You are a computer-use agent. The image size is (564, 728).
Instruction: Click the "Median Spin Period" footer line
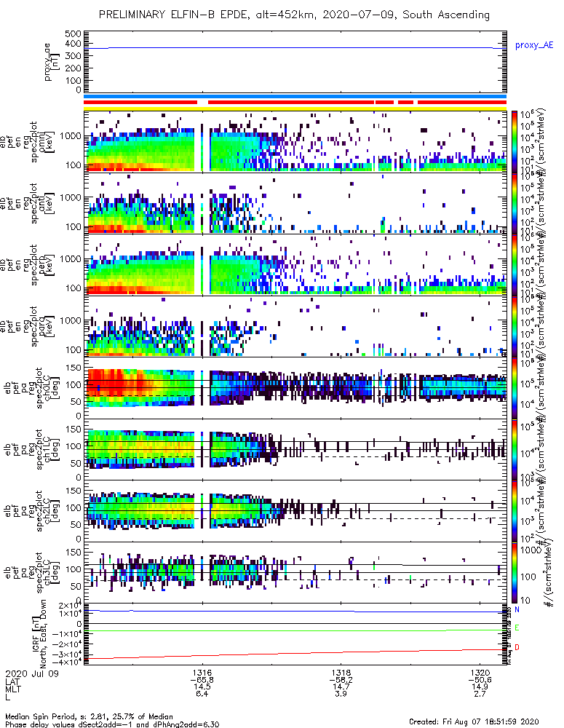click(89, 716)
